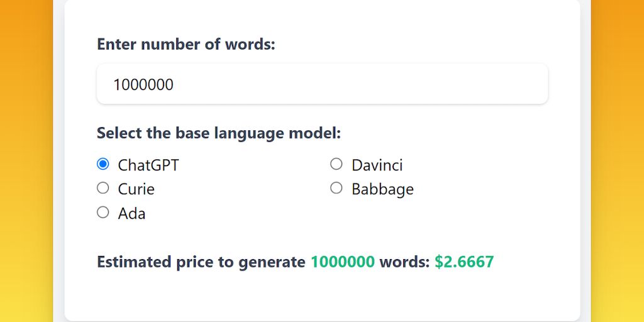Screen dimensions: 644x322
Task: Click the Curie label text
Action: tap(136, 189)
